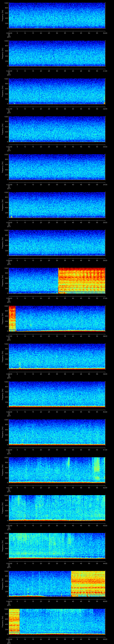
Task: Click the 6:29:00 start time label
Action: (9, 33)
